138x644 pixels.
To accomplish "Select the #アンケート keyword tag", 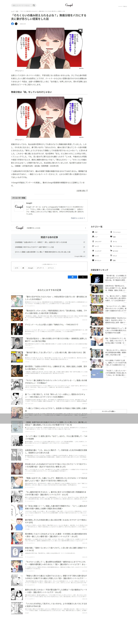I will [x=41, y=268].
